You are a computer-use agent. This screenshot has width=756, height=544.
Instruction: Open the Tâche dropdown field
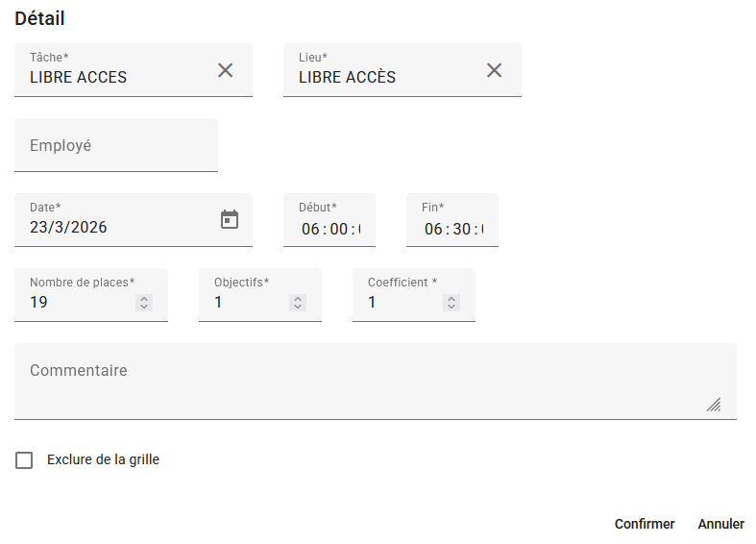[x=115, y=77]
